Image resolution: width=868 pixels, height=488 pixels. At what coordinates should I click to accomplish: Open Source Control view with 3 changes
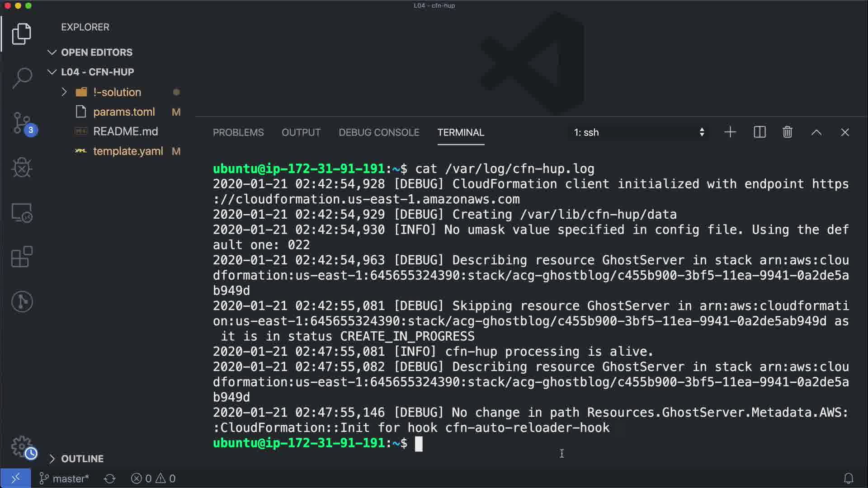pos(22,123)
